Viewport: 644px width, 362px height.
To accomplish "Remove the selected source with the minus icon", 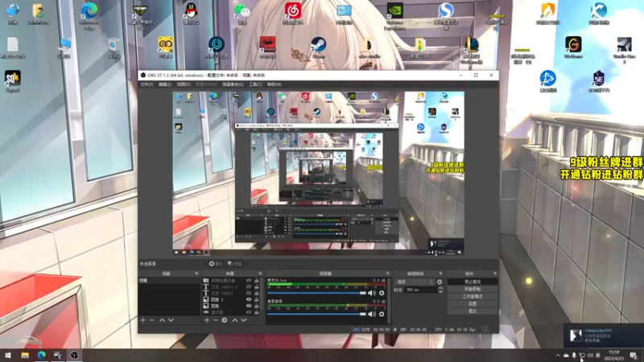I will pos(215,320).
